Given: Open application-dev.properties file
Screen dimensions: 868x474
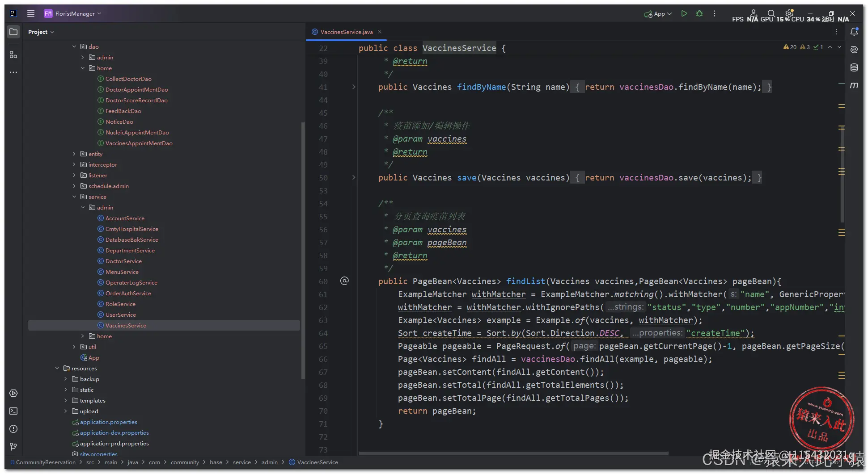Looking at the screenshot, I should point(114,432).
